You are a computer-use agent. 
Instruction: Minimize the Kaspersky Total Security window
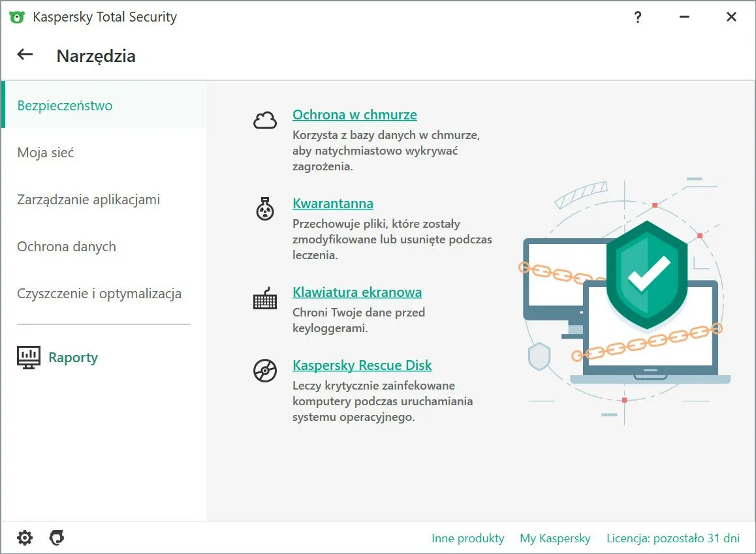click(684, 17)
